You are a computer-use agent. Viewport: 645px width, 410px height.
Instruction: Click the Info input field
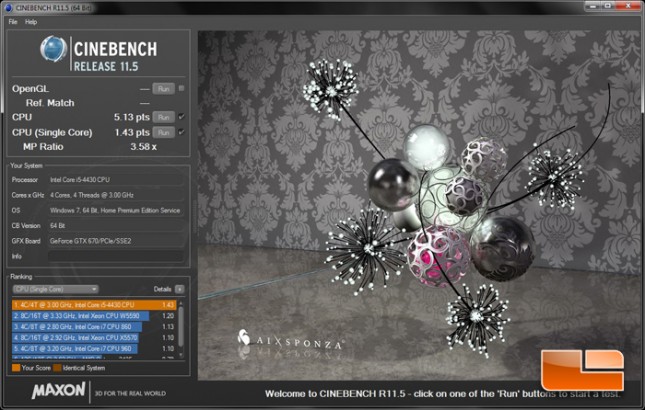[x=116, y=256]
